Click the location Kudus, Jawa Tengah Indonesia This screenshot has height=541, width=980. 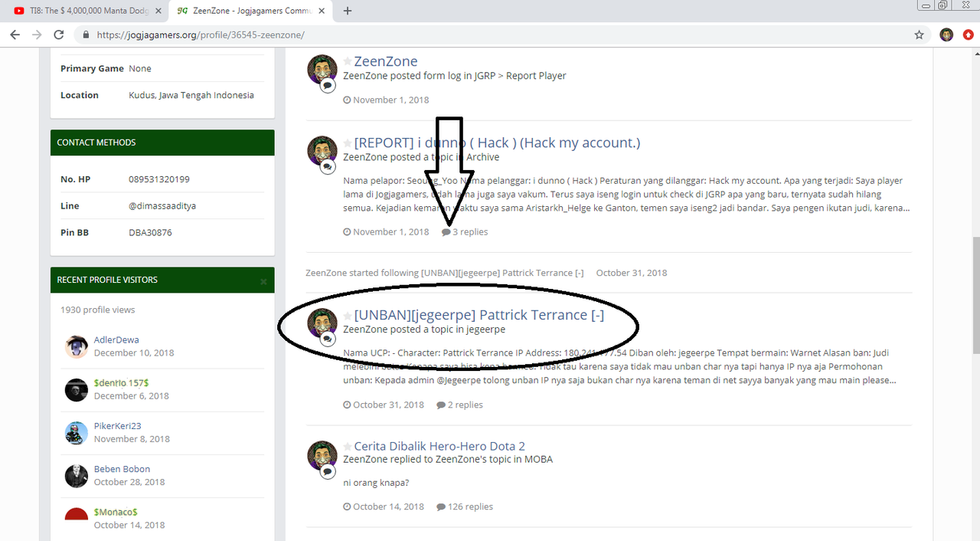191,96
